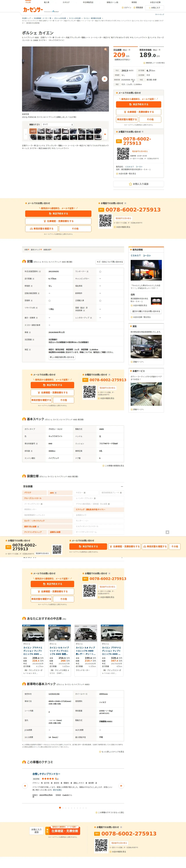Click この車種のクチコミをもっと読む link
This screenshot has height=868, width=186.
click(110, 812)
